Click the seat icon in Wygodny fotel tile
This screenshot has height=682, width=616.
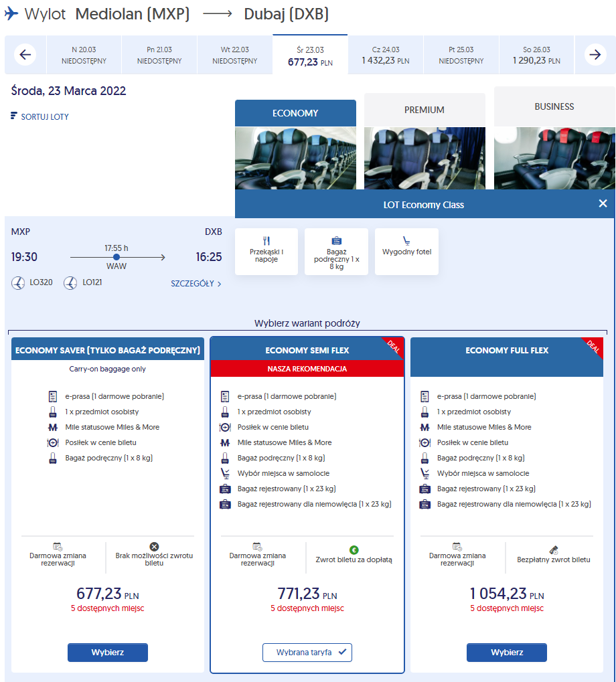pyautogui.click(x=406, y=241)
